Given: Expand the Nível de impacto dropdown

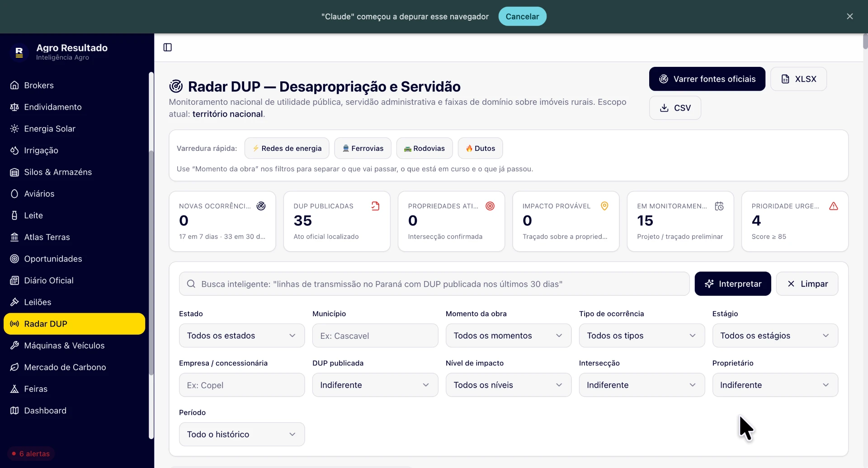Looking at the screenshot, I should 509,385.
